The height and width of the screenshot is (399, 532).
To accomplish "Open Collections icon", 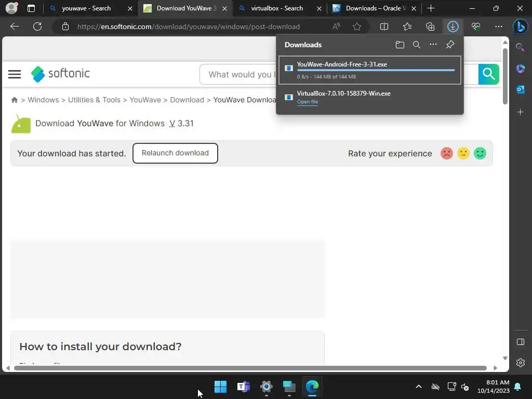I will coord(430,26).
